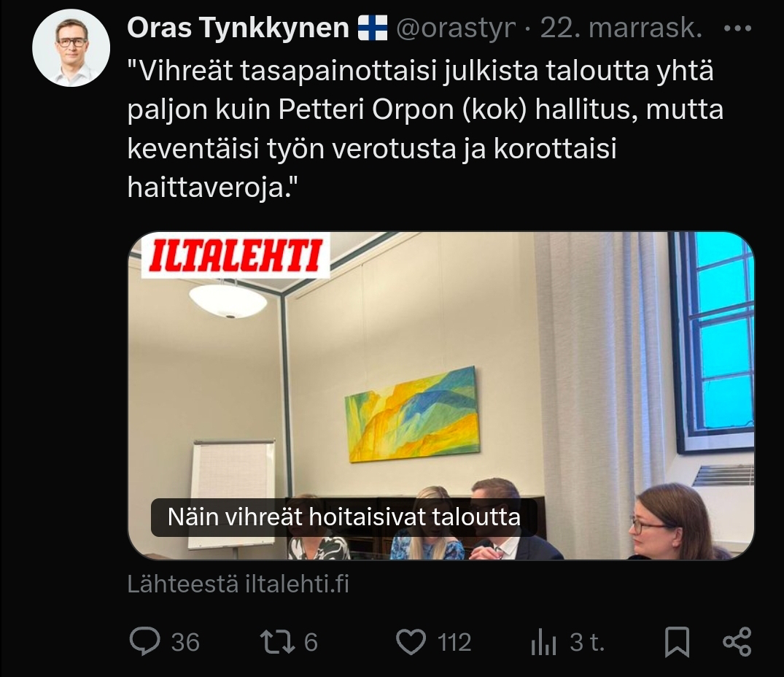Click the reply count 36
Image resolution: width=784 pixels, height=677 pixels.
(x=185, y=643)
